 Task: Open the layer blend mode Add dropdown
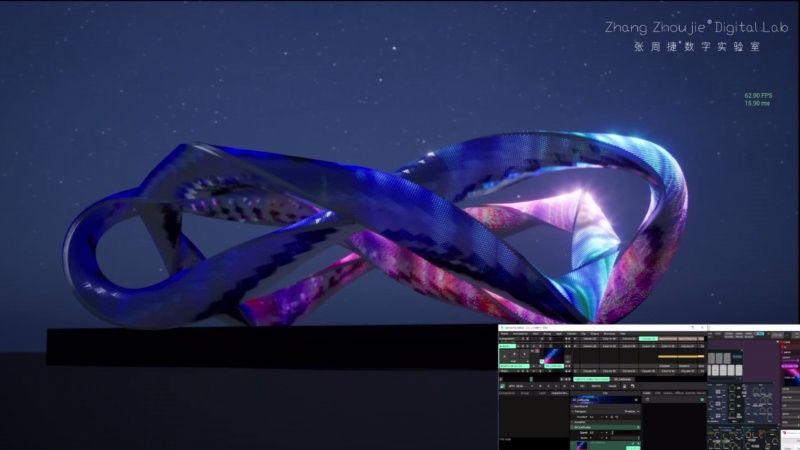515,361
